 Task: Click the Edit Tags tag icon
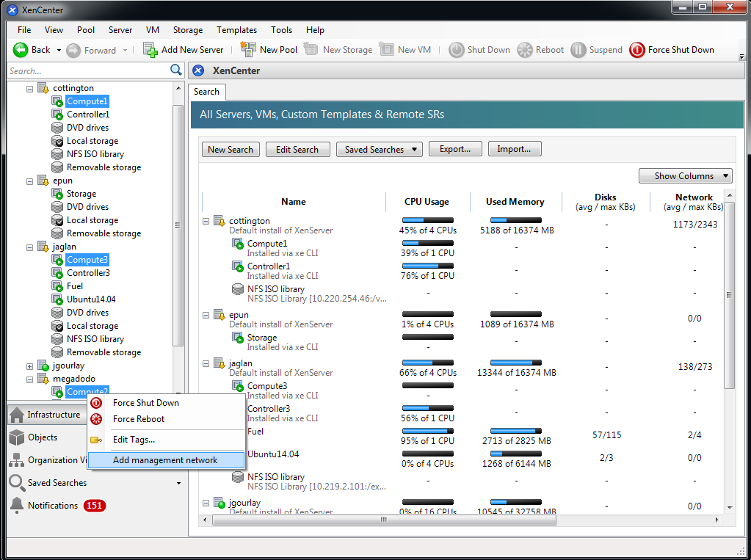(x=96, y=440)
